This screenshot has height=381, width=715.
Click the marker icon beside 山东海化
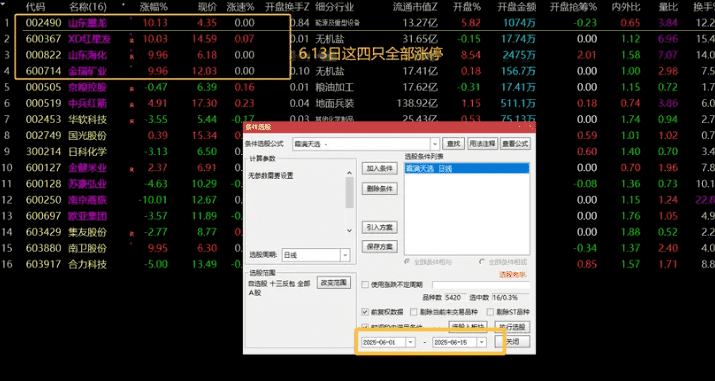click(132, 57)
